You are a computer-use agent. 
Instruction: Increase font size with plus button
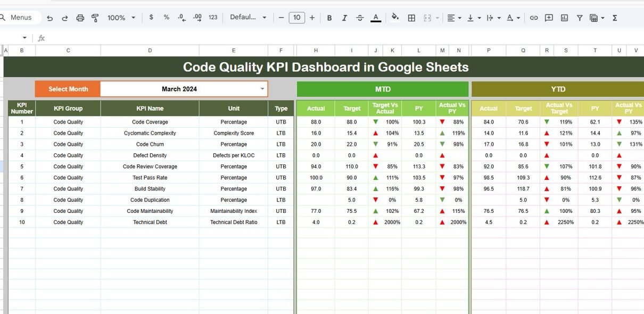312,18
